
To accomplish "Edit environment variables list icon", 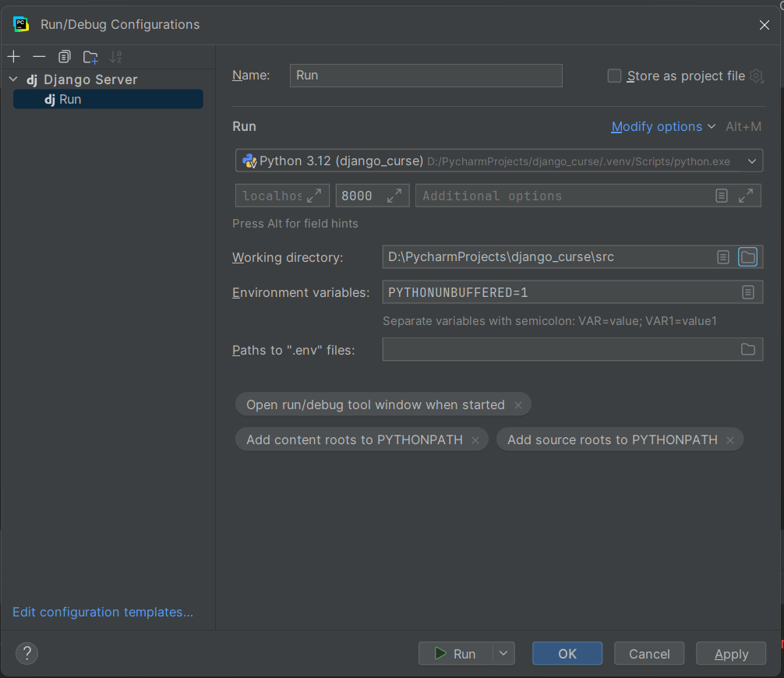I will [x=748, y=292].
